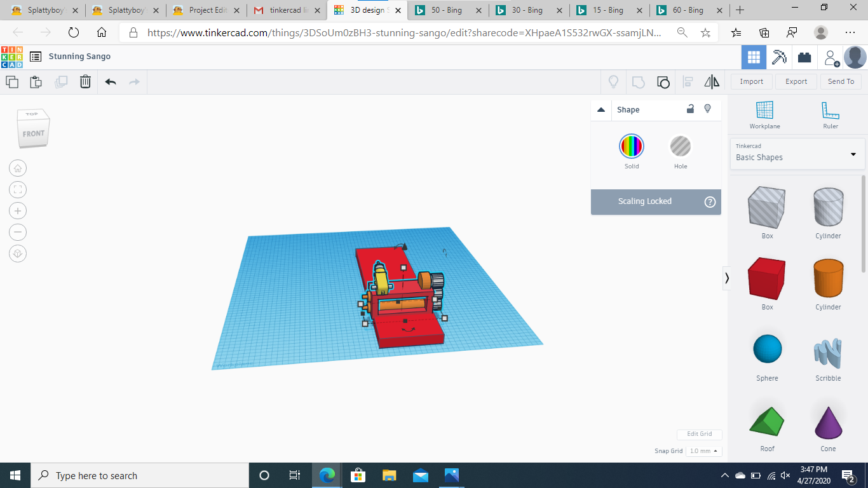
Task: Open a new browser tab
Action: 740,10
